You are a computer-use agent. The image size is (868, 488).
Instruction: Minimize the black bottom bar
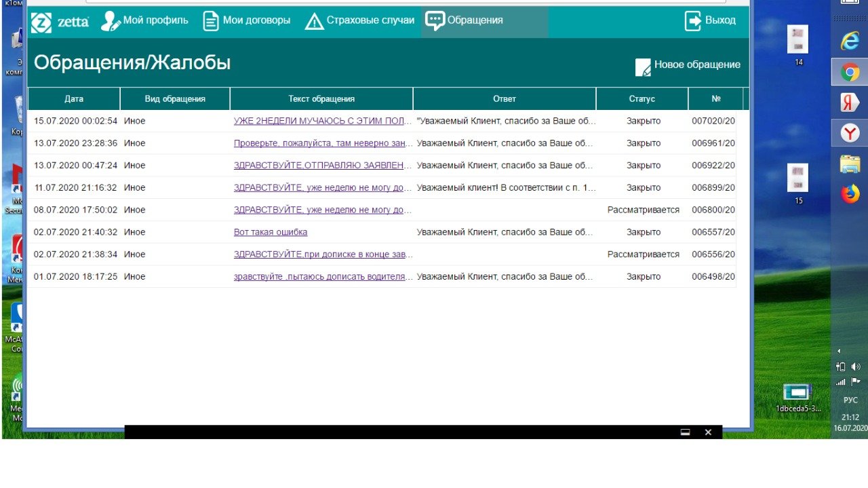click(685, 432)
